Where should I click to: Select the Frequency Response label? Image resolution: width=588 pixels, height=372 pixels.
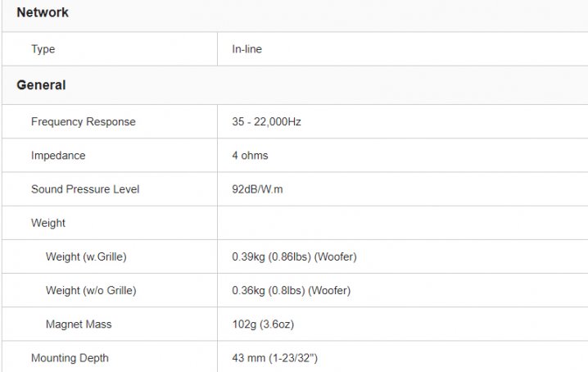click(x=84, y=122)
